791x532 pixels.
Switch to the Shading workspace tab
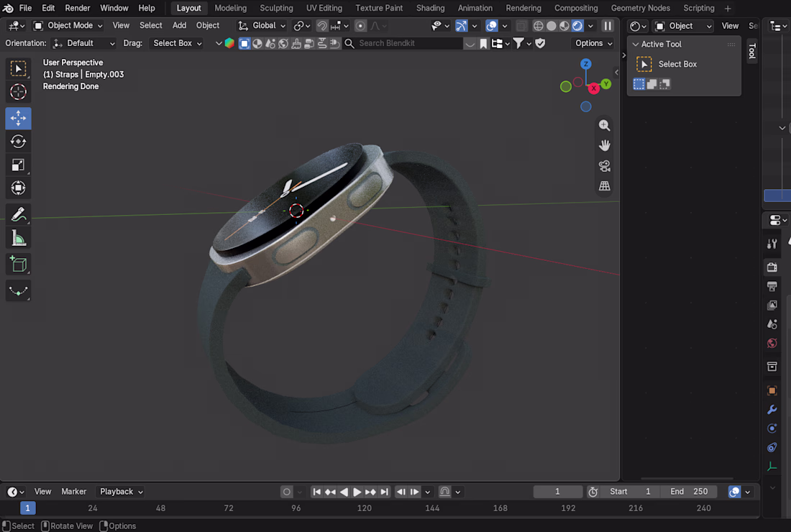tap(430, 8)
